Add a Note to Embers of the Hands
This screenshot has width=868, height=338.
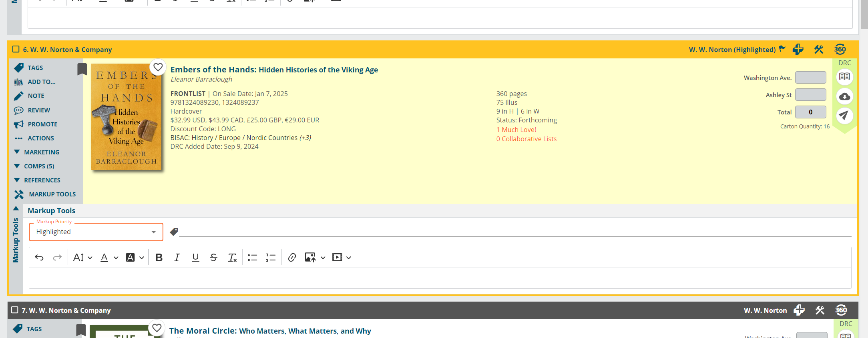click(29, 96)
